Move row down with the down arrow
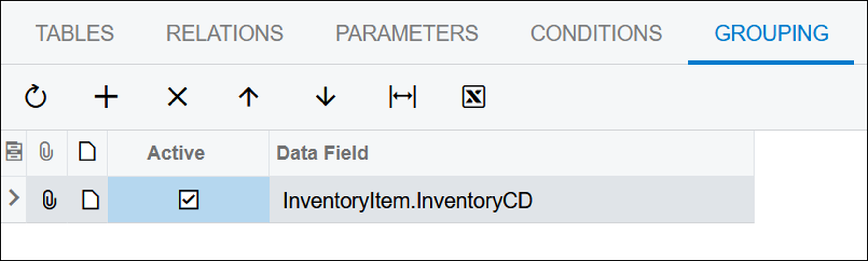 pos(325,97)
